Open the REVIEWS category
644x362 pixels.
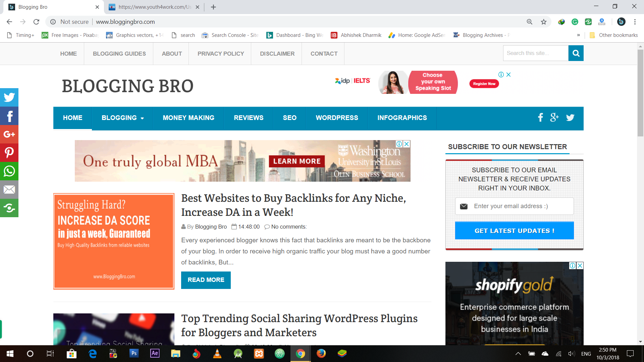point(249,118)
